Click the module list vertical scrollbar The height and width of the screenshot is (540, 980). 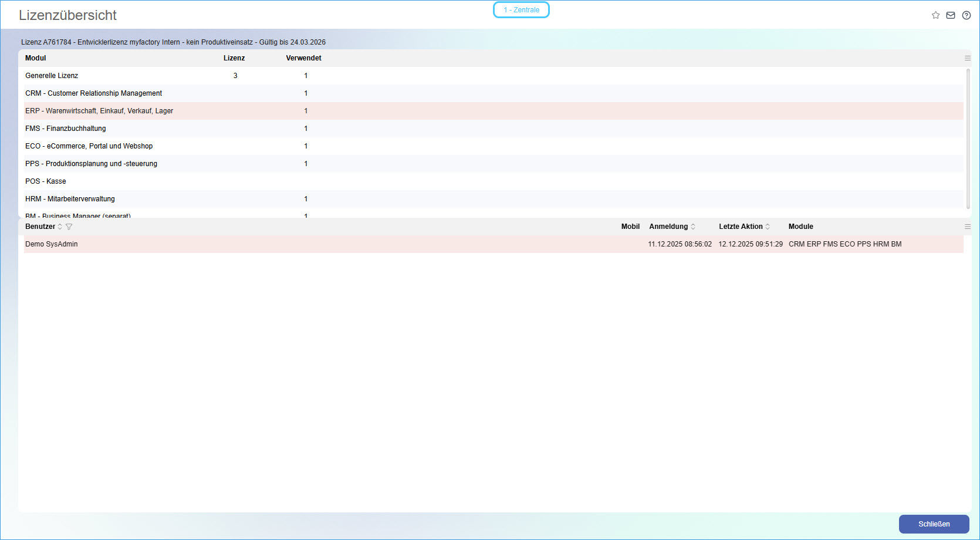(968, 139)
